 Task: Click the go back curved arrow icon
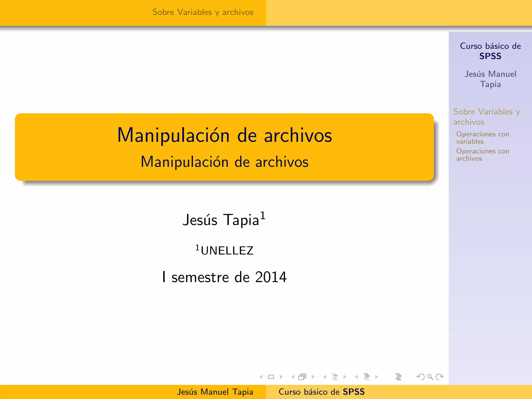[420, 377]
